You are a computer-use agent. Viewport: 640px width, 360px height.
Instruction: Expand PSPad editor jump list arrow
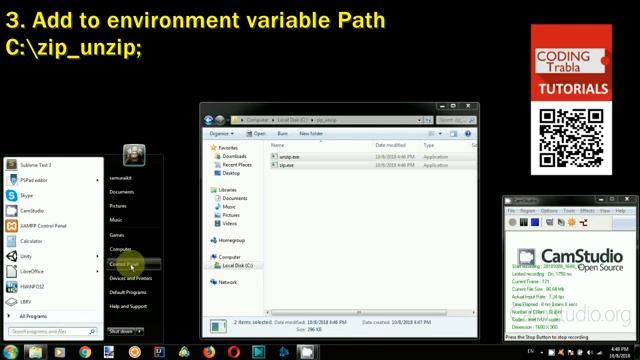tap(97, 180)
